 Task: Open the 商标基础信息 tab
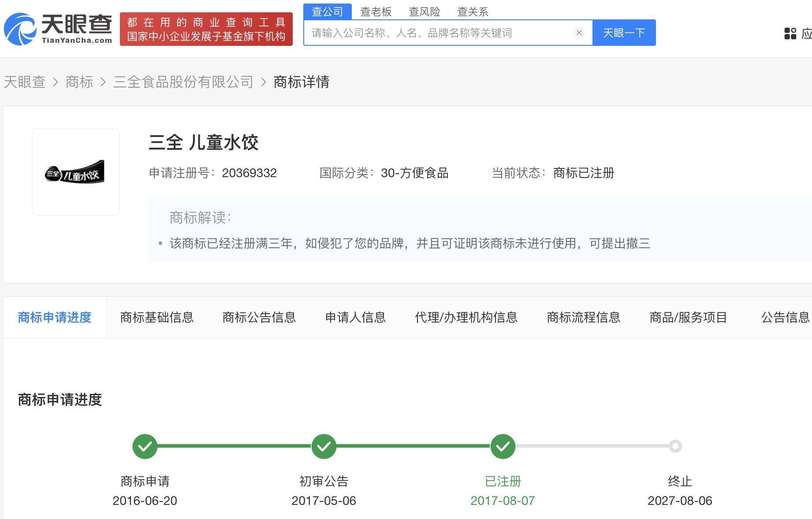click(157, 317)
